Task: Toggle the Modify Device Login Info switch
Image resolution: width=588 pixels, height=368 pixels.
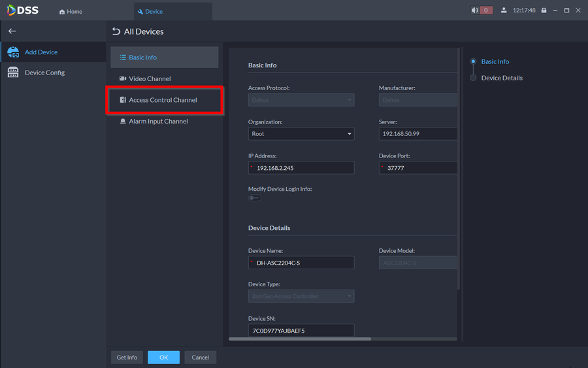Action: click(254, 198)
